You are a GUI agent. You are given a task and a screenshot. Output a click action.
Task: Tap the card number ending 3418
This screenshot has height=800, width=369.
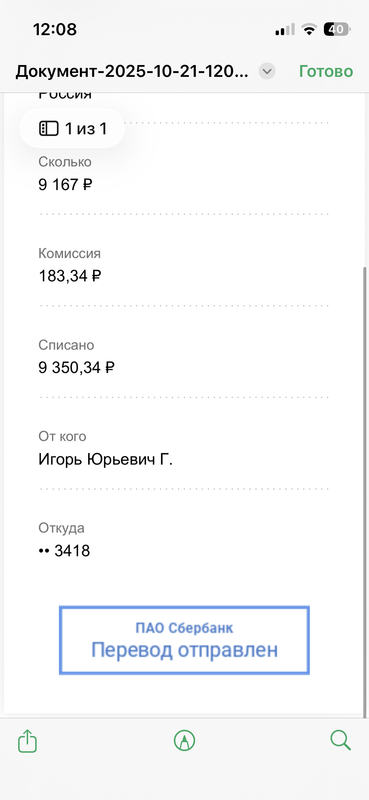point(64,551)
